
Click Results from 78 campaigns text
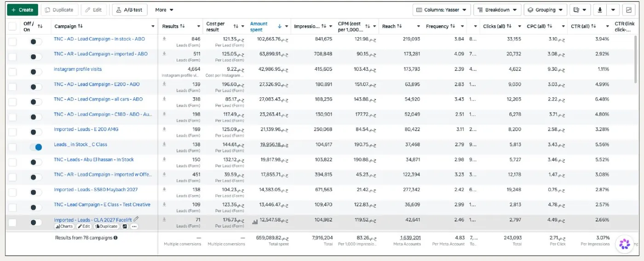coord(84,238)
